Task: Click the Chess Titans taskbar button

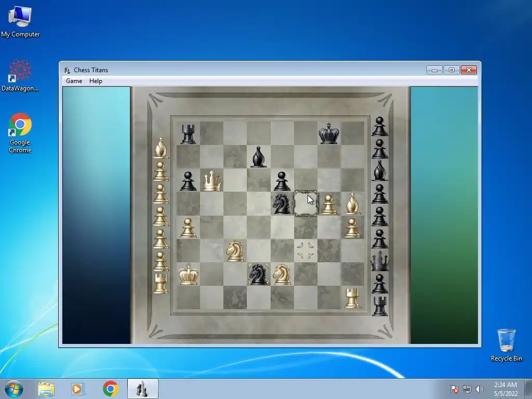Action: (142, 389)
